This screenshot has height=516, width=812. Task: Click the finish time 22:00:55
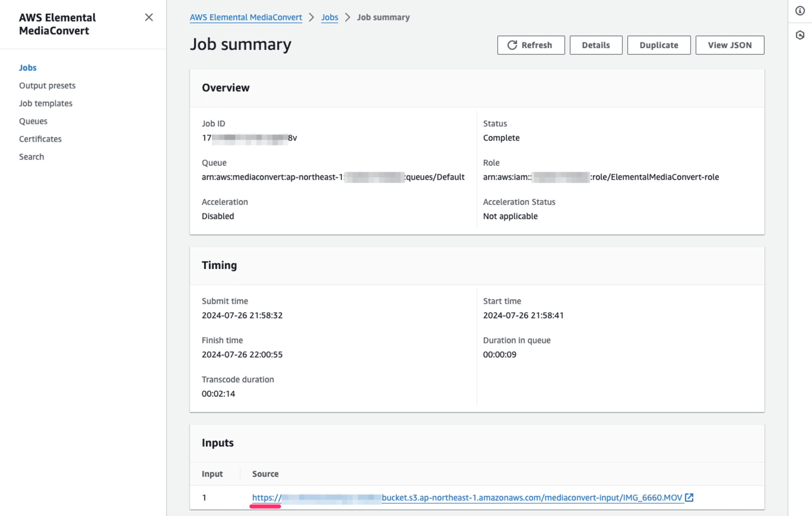[242, 354]
